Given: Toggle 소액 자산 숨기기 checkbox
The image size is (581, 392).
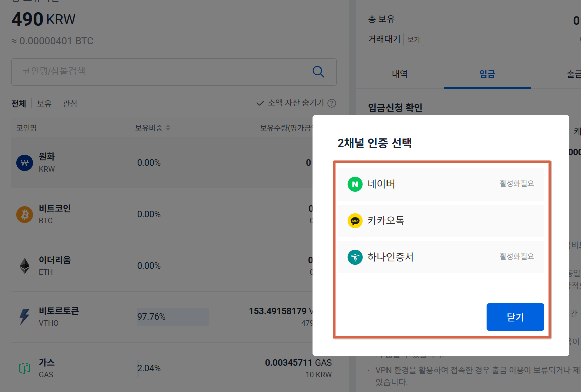Looking at the screenshot, I should coord(260,103).
